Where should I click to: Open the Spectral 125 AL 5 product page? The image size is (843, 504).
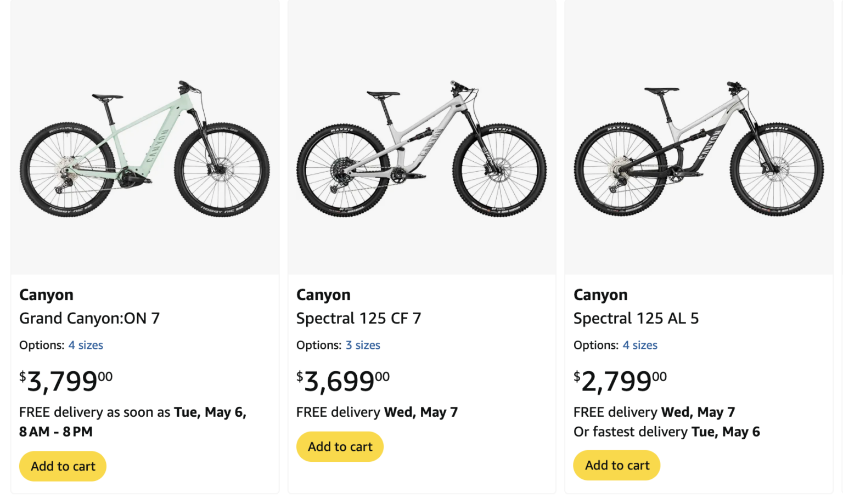coord(636,318)
